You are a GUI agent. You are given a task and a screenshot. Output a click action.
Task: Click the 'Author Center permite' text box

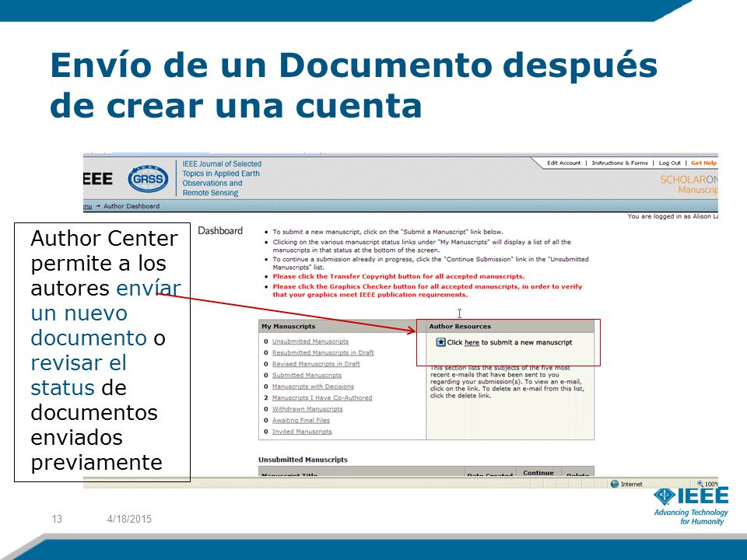click(x=103, y=352)
